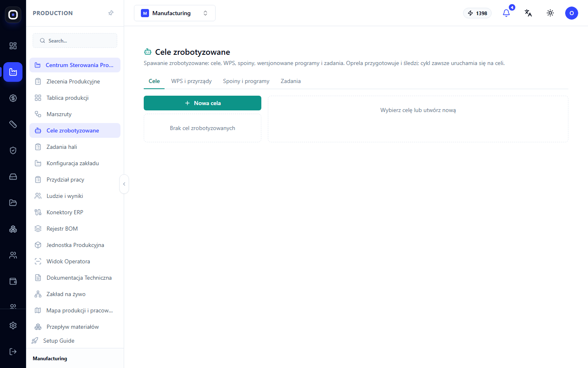This screenshot has height=368, width=588.
Task: Click the language translation icon
Action: point(528,13)
